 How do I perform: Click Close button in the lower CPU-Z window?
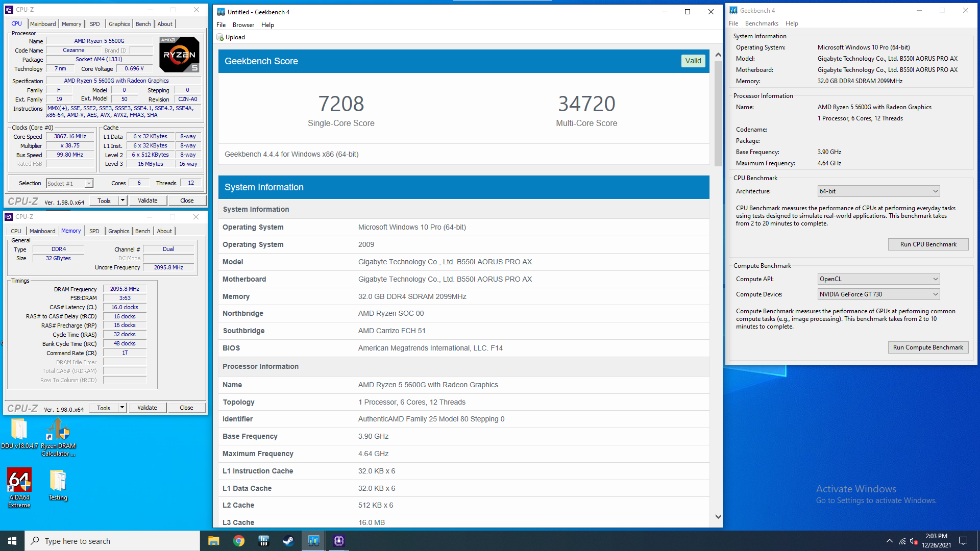[x=186, y=408]
